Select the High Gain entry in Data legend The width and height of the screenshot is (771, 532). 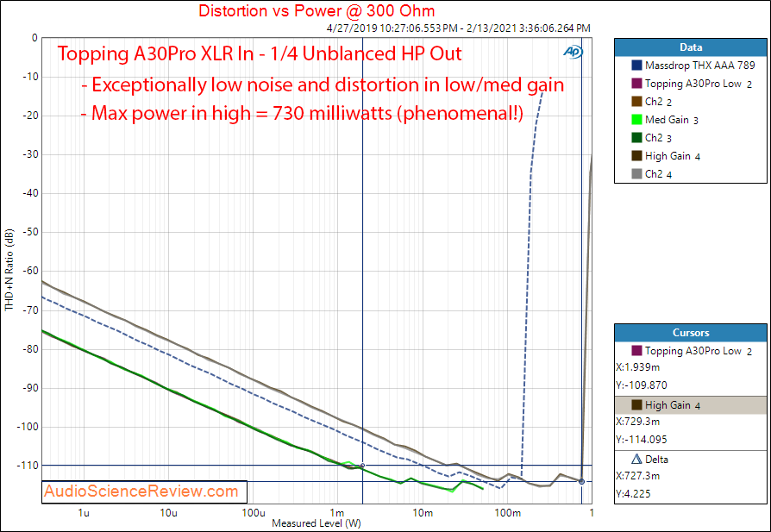(667, 156)
